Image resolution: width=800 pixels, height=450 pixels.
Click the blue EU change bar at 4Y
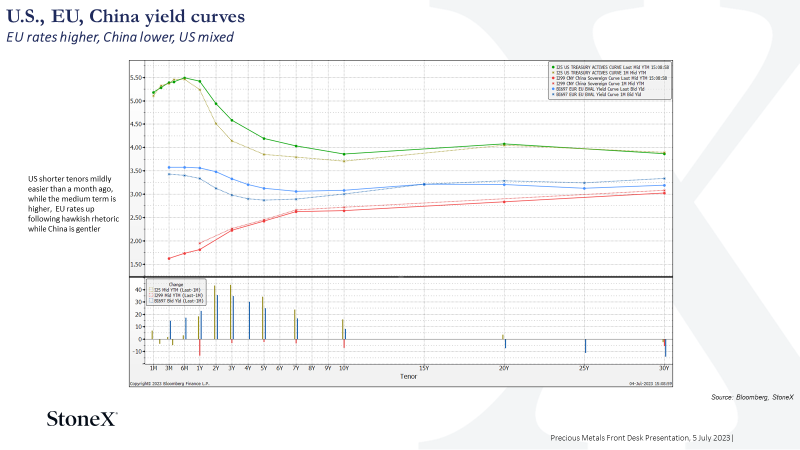click(249, 320)
